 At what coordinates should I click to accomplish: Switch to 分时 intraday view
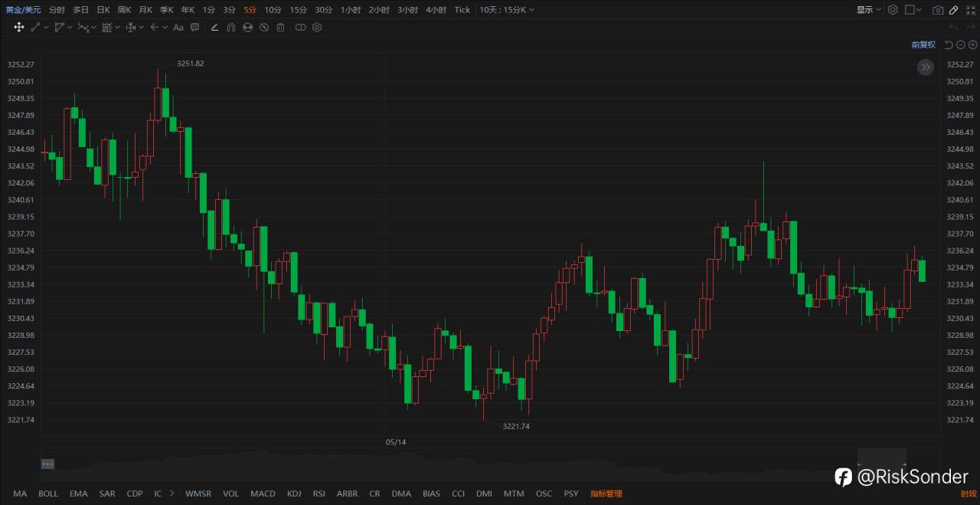(x=57, y=10)
